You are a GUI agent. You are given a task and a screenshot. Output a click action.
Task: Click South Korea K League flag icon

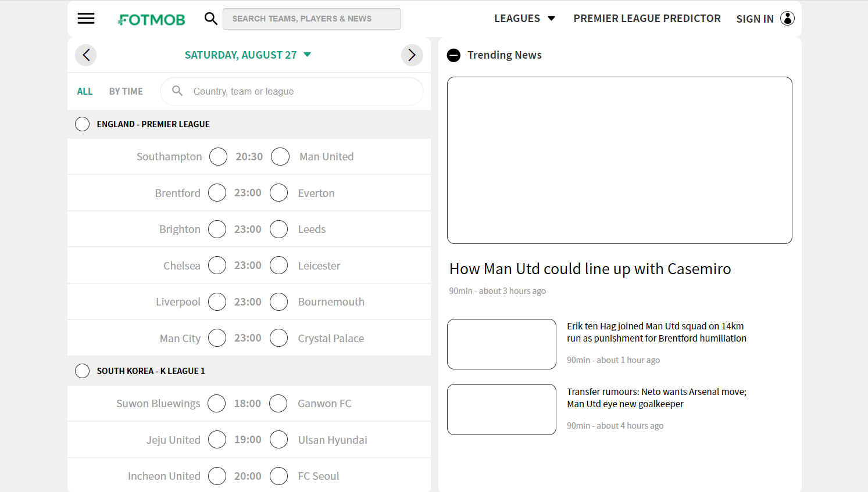click(83, 371)
